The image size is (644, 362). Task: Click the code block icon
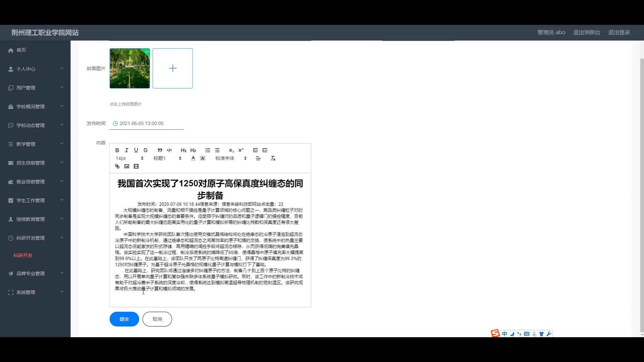[x=169, y=150]
